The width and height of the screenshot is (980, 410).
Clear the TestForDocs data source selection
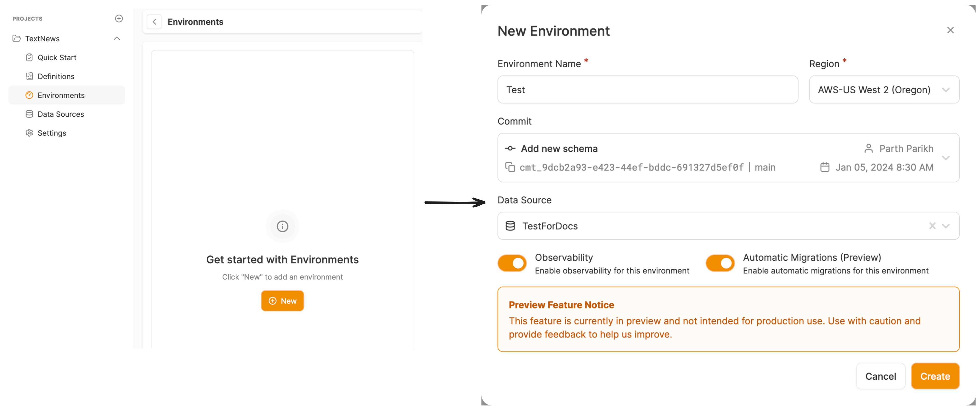click(x=932, y=226)
